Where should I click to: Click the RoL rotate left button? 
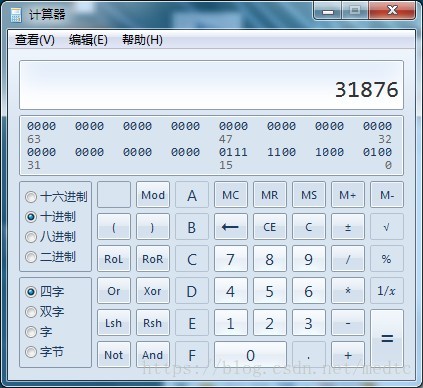coord(114,259)
